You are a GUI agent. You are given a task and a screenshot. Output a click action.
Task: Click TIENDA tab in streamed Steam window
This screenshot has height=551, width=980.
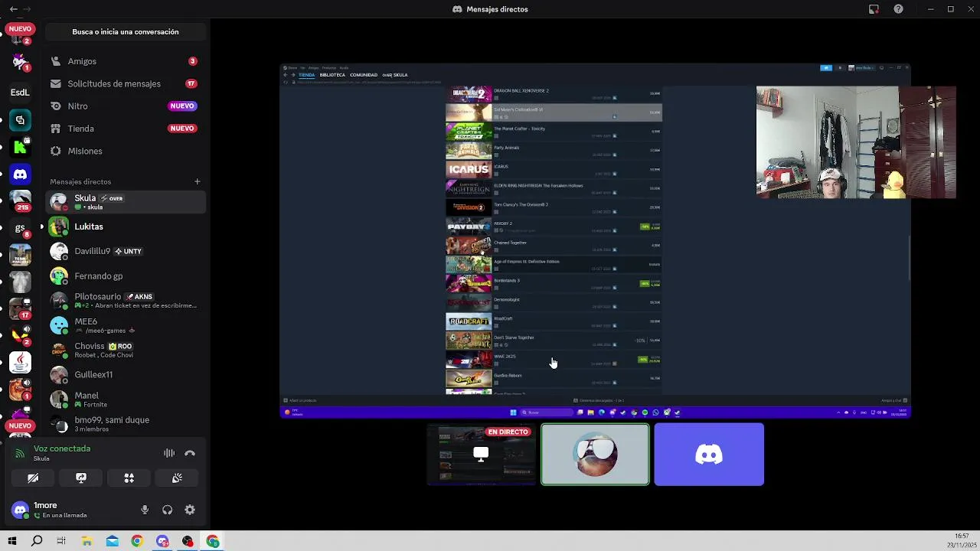coord(306,75)
